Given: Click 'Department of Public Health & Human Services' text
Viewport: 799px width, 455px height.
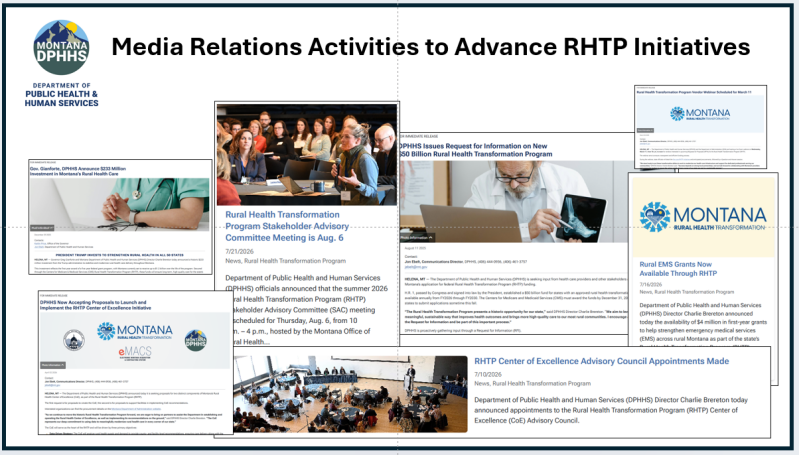Looking at the screenshot, I should (x=62, y=95).
